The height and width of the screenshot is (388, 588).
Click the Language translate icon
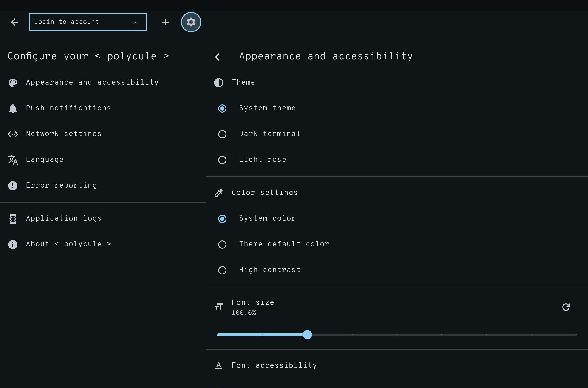click(13, 160)
